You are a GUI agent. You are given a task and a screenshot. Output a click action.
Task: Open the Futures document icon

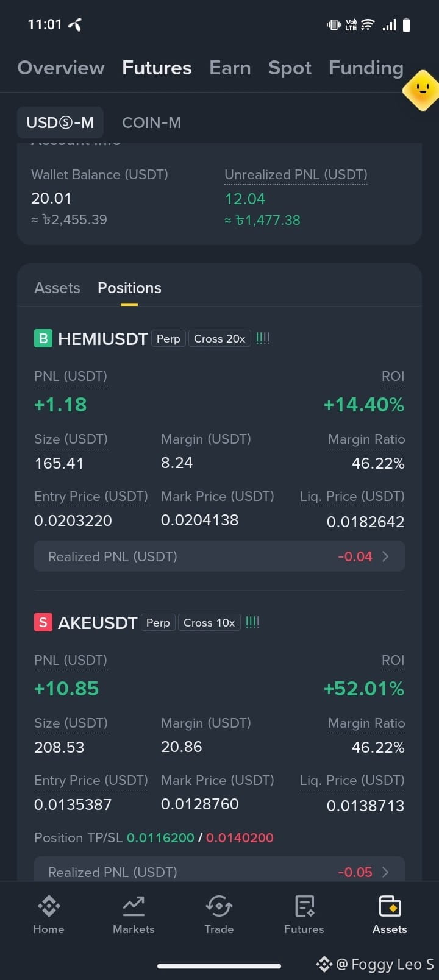click(x=304, y=906)
